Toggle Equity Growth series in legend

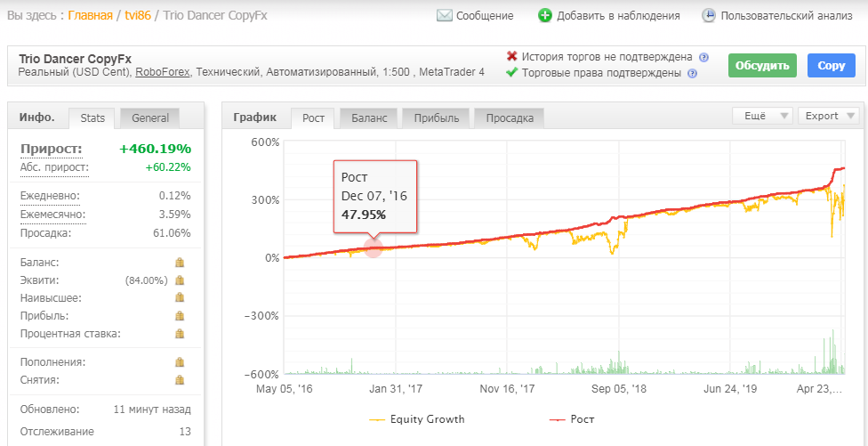417,419
